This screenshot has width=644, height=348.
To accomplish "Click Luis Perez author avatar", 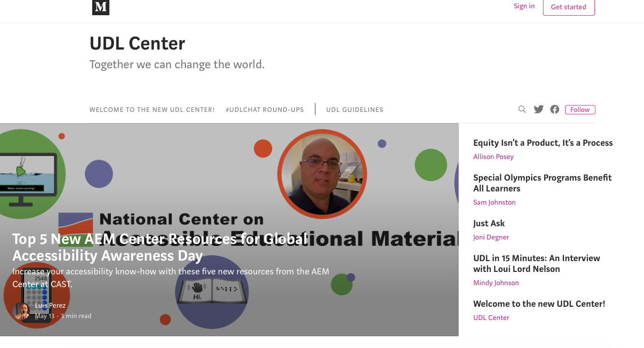I will [x=21, y=311].
